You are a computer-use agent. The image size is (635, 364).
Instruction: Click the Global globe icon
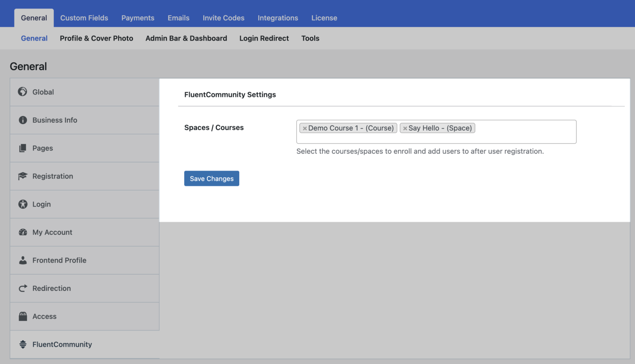23,91
